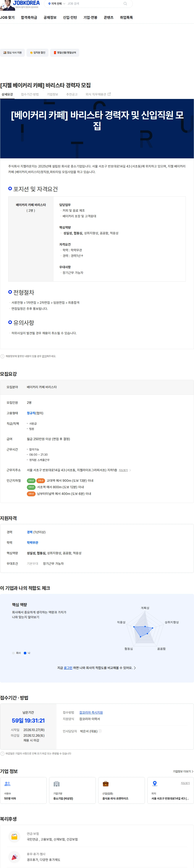Go to the 공채정보 menu
The image size is (194, 868).
(x=50, y=18)
